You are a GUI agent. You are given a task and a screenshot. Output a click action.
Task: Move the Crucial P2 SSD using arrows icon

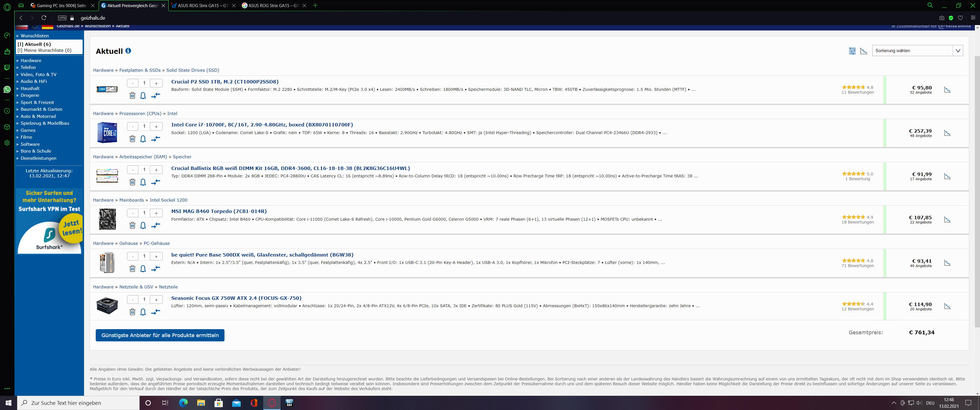click(x=155, y=95)
